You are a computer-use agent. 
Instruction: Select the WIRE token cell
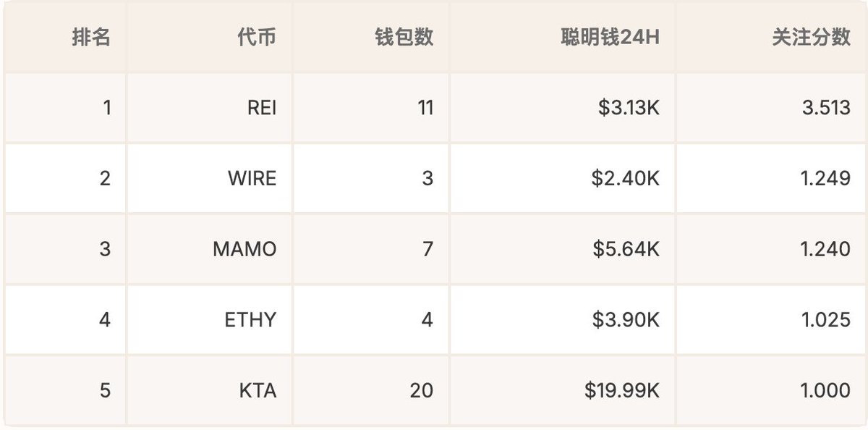[x=252, y=178]
